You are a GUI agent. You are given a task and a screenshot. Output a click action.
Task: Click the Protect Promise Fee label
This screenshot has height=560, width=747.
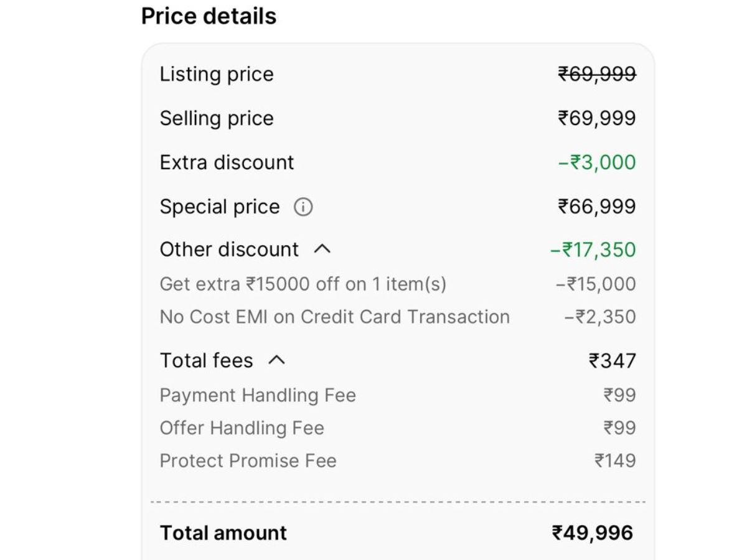pos(248,461)
